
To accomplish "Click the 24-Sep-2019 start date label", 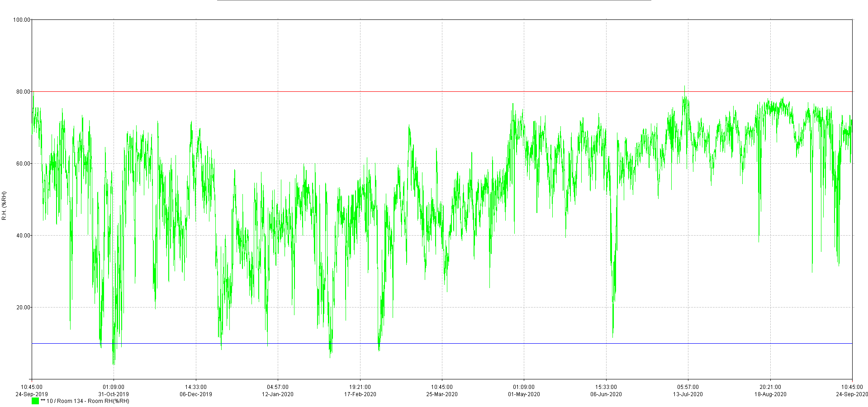I will [32, 394].
